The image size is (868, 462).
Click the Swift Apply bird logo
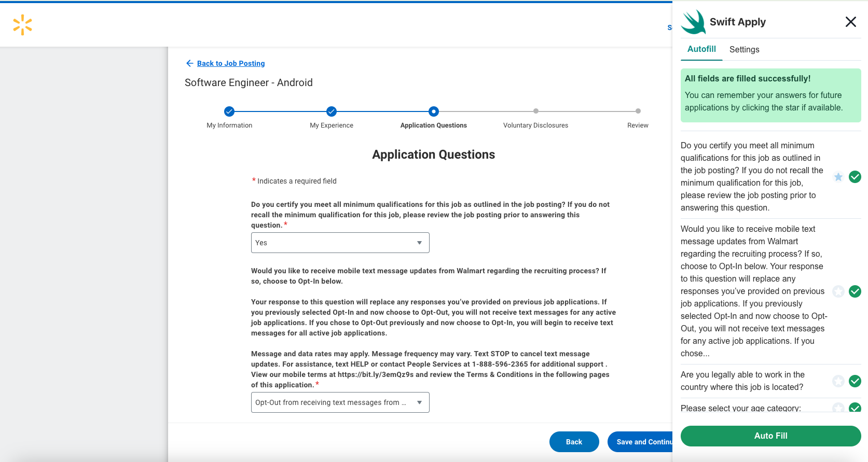pos(693,22)
